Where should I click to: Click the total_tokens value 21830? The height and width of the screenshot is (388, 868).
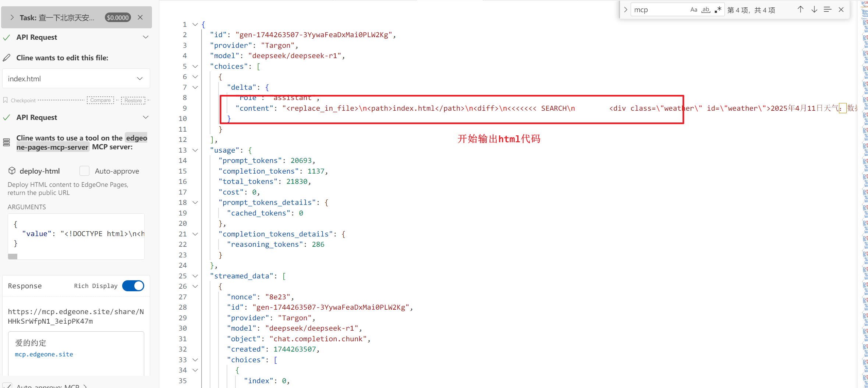click(297, 181)
